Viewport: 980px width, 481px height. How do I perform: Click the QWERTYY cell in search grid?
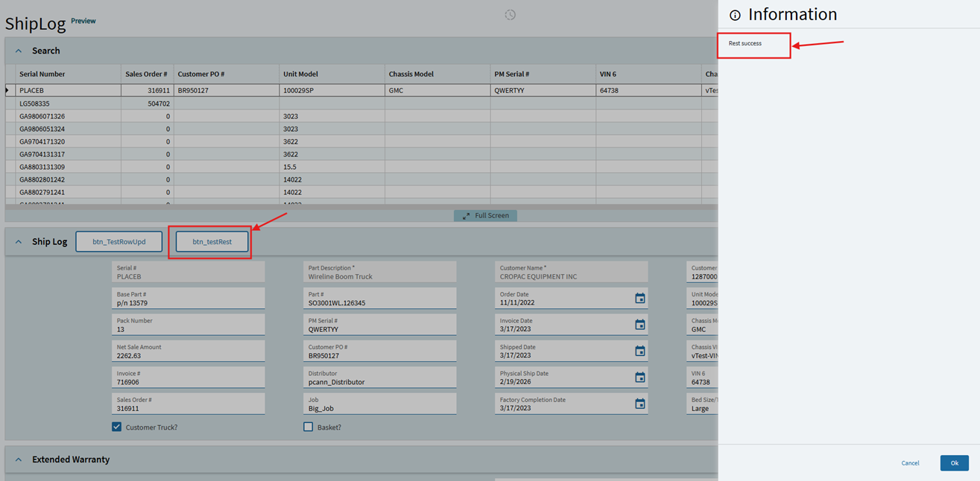click(543, 91)
